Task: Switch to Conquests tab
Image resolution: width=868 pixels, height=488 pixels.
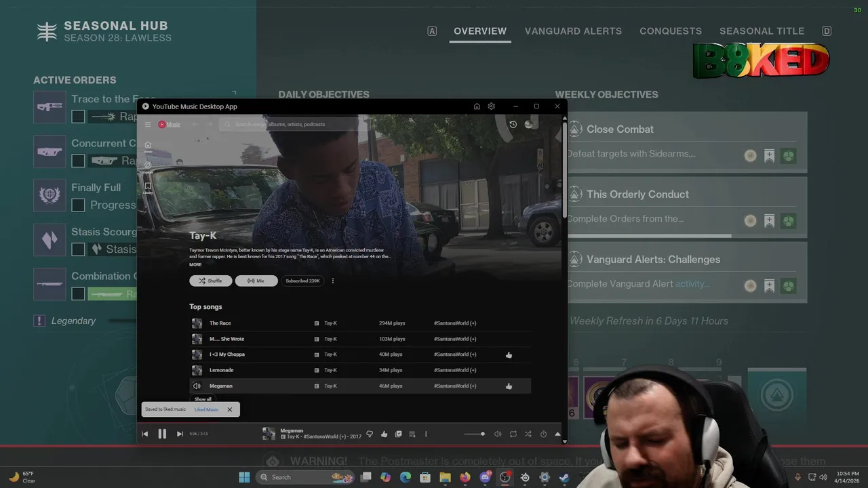Action: coord(671,31)
